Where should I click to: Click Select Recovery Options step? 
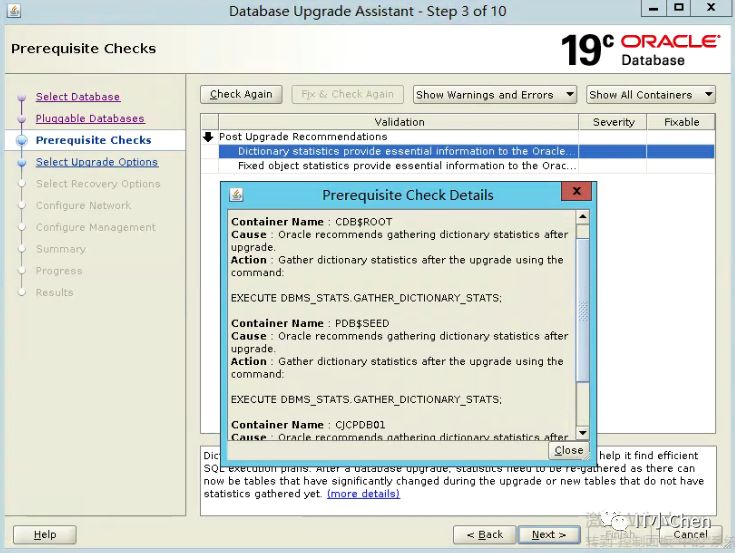[98, 184]
